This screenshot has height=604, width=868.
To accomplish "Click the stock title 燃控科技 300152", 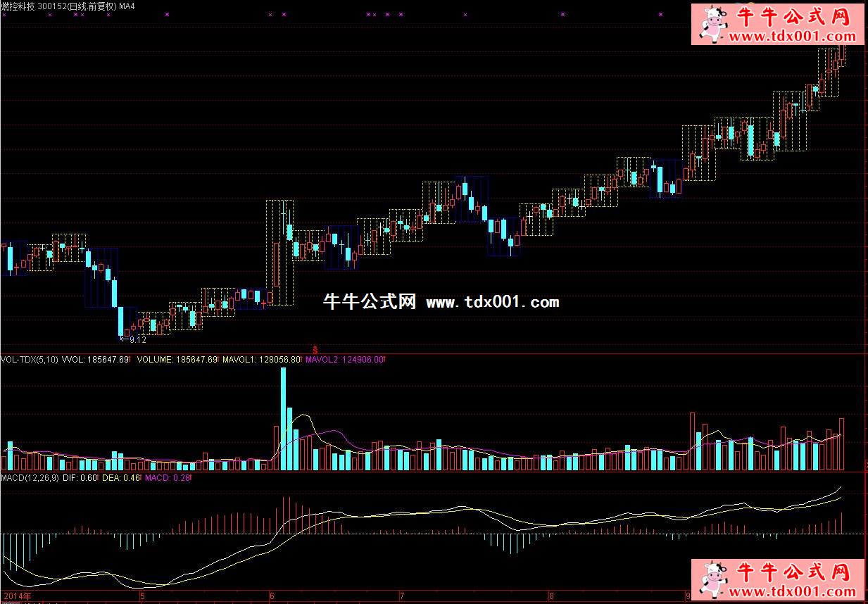I will tap(39, 6).
